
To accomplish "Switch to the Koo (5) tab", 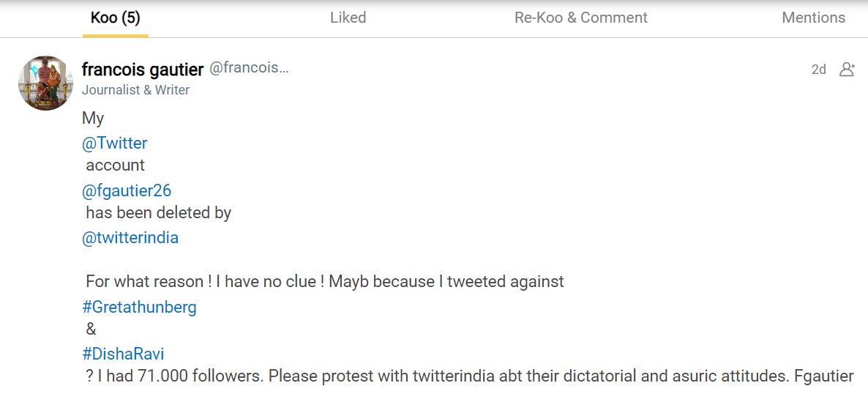I will (x=115, y=18).
